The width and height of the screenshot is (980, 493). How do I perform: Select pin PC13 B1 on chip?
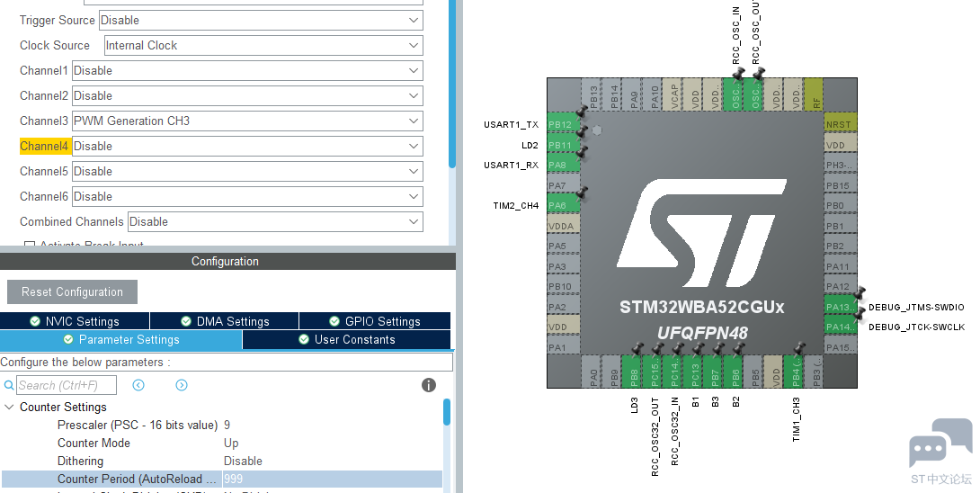click(x=694, y=372)
